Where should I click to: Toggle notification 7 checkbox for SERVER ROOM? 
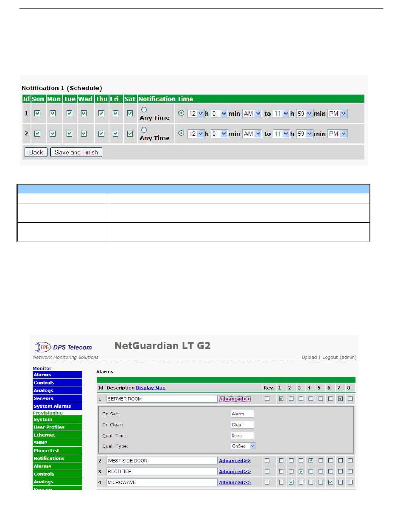pos(340,399)
